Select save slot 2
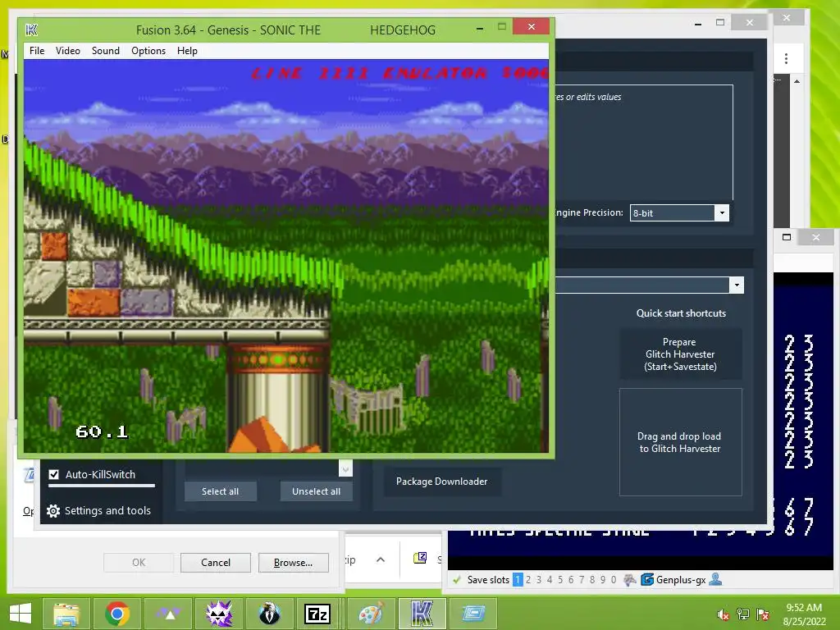 tap(528, 580)
